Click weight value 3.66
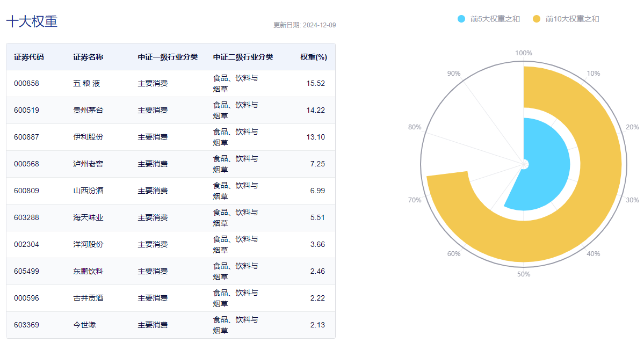The height and width of the screenshot is (343, 644). tap(317, 244)
